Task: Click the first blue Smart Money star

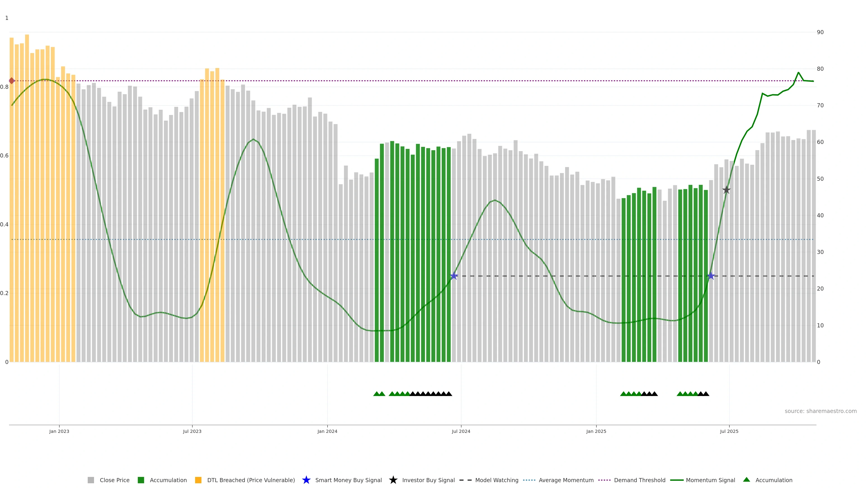Action: click(454, 276)
